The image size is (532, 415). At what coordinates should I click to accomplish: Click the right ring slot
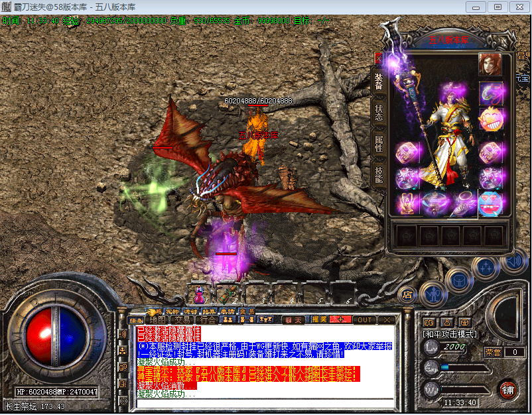(x=491, y=178)
